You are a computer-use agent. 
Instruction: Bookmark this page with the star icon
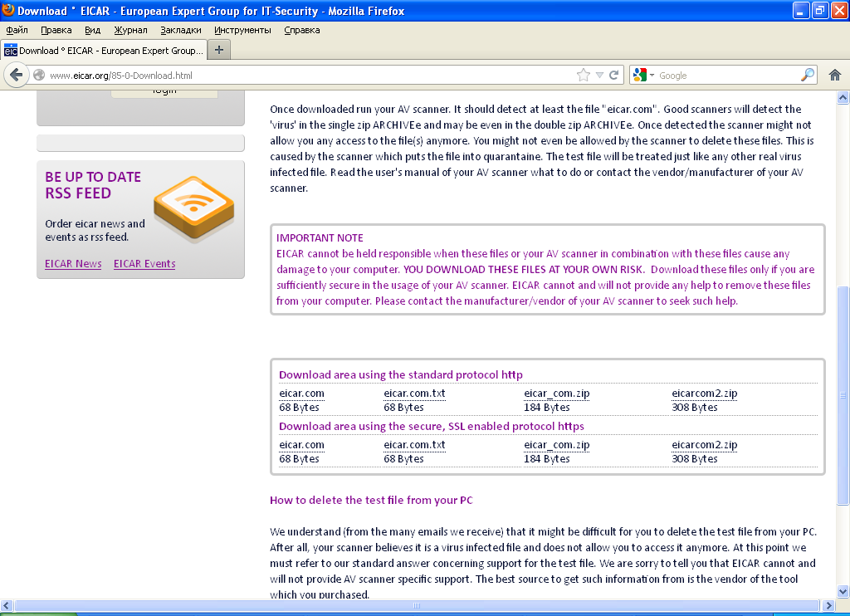(x=584, y=75)
